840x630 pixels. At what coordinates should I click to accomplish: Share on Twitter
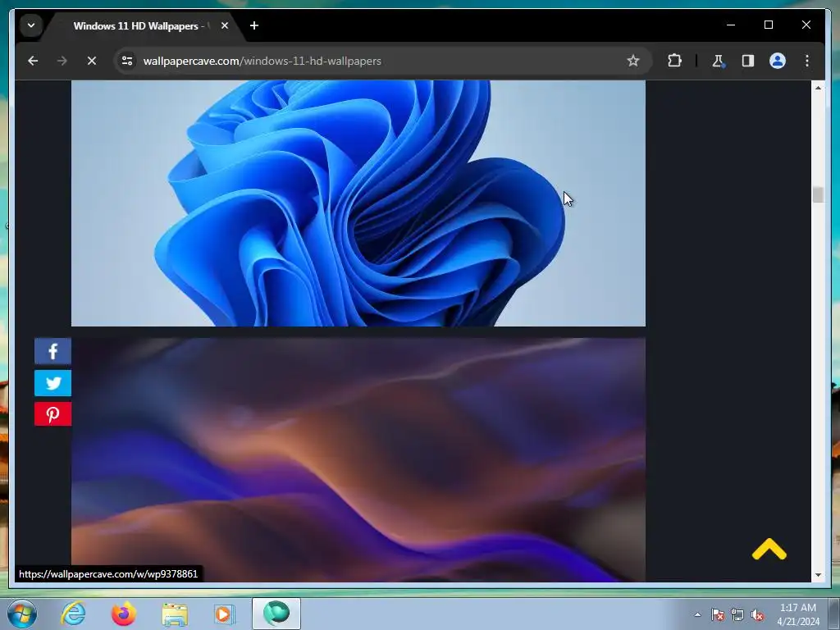pyautogui.click(x=52, y=383)
